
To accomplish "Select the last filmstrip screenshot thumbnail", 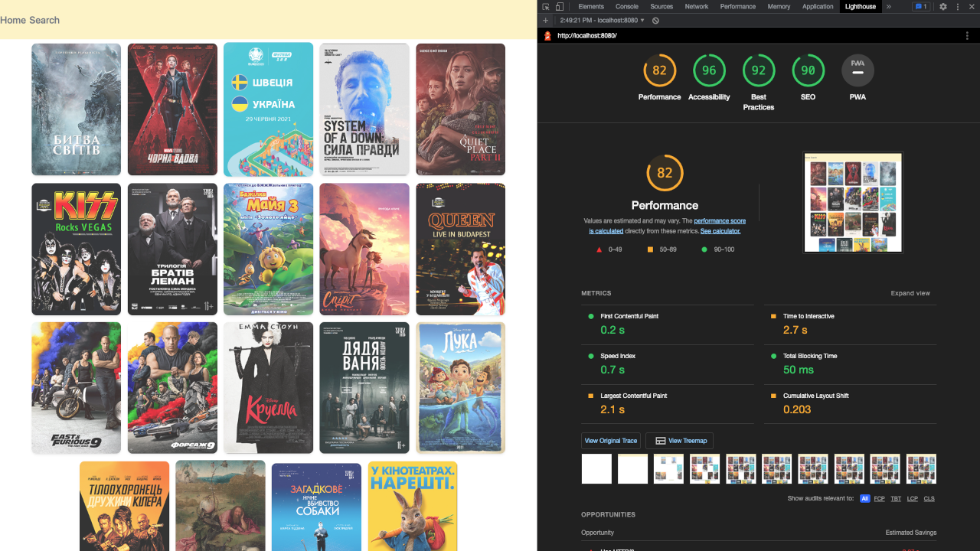I will pos(921,468).
